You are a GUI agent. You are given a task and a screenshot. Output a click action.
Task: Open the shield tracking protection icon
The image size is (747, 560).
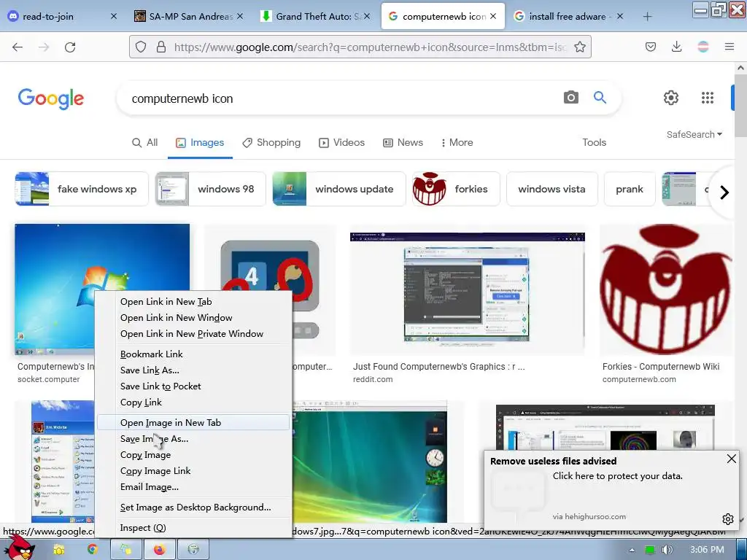[141, 47]
